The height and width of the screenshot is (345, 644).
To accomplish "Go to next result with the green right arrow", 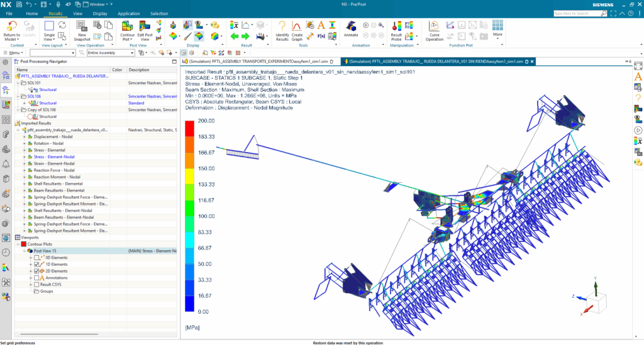I will (x=246, y=36).
